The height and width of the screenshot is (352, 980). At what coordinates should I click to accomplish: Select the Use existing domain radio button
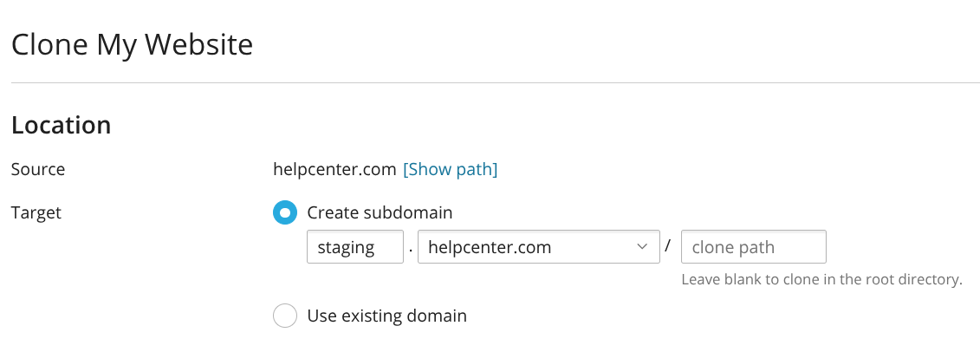coord(285,316)
